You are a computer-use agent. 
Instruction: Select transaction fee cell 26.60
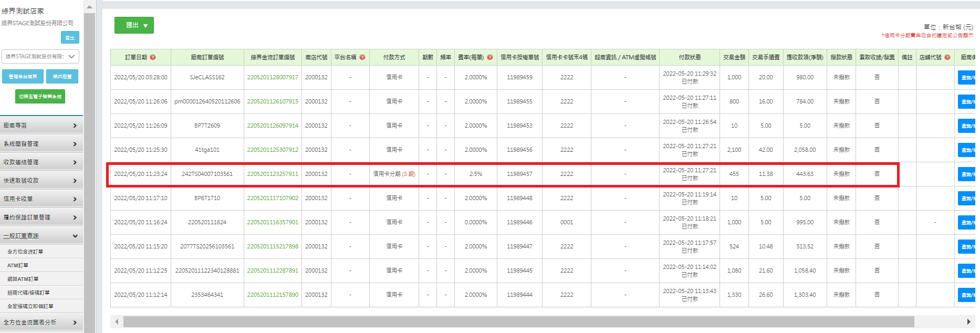(766, 295)
